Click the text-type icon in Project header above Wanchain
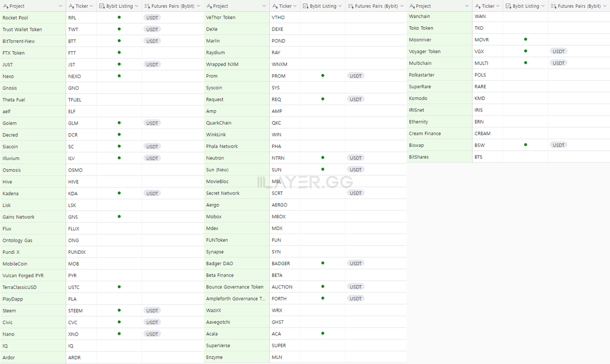Image resolution: width=610 pixels, height=364 pixels. point(412,6)
